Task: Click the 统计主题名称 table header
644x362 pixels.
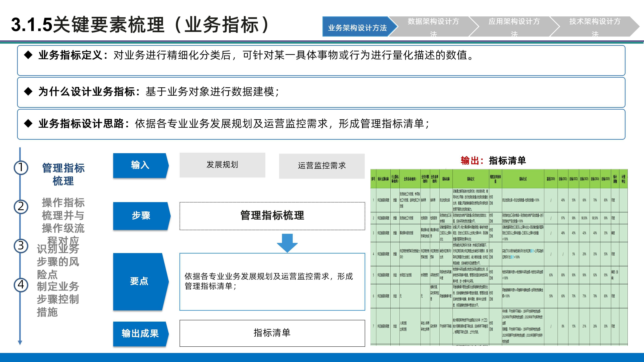Action: pyautogui.click(x=383, y=179)
